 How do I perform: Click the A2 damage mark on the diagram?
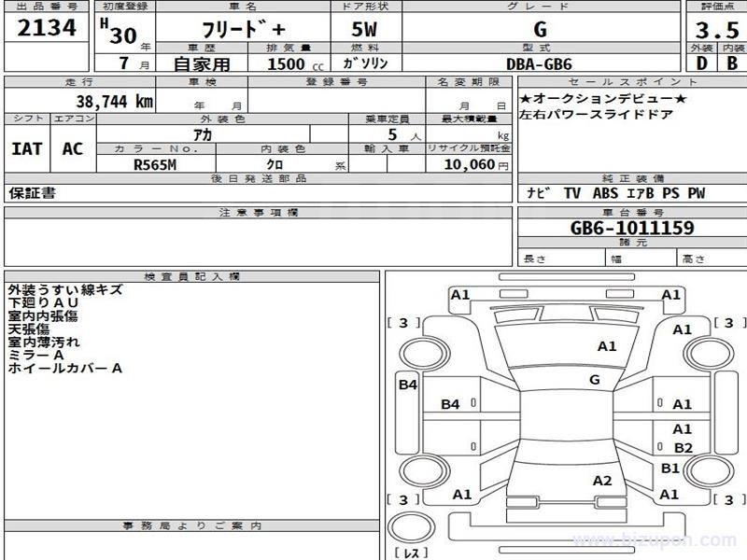pos(602,481)
